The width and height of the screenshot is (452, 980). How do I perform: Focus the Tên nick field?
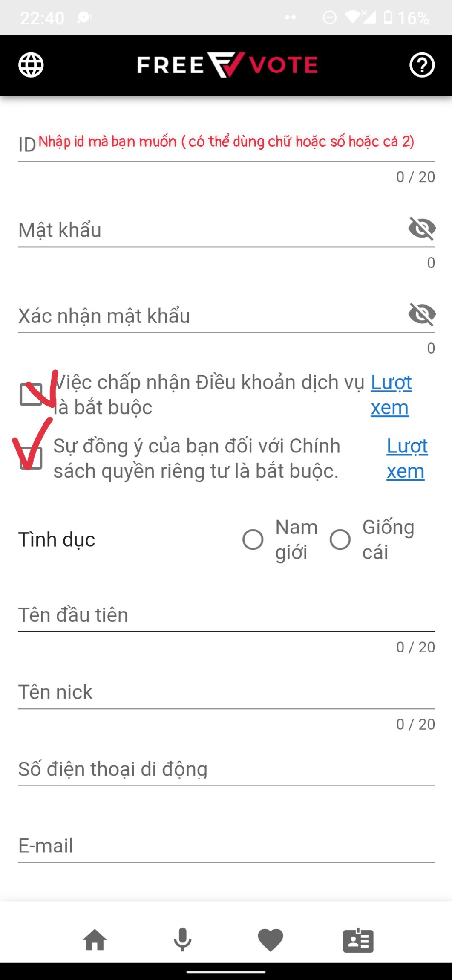pos(226,691)
